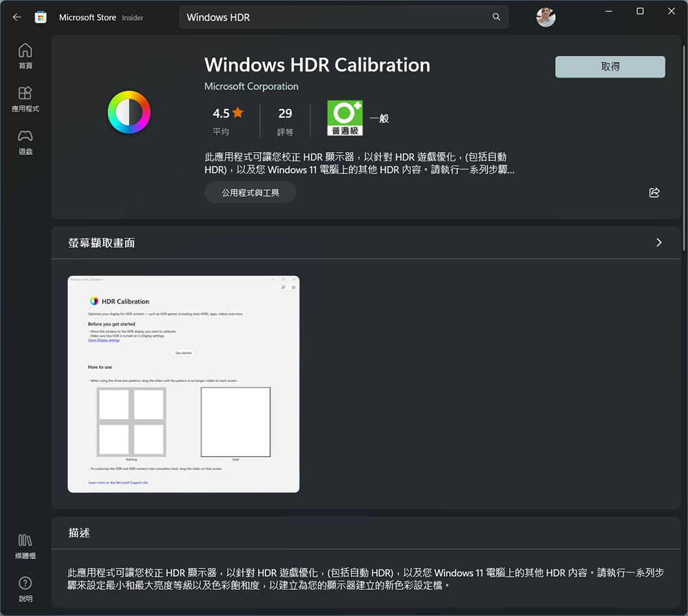Screen dimensions: 688x616
Task: Share this app with share icon
Action: (654, 192)
